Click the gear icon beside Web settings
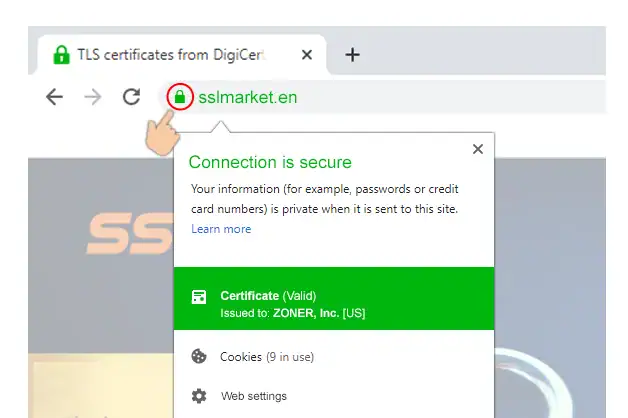This screenshot has height=418, width=628. [199, 396]
